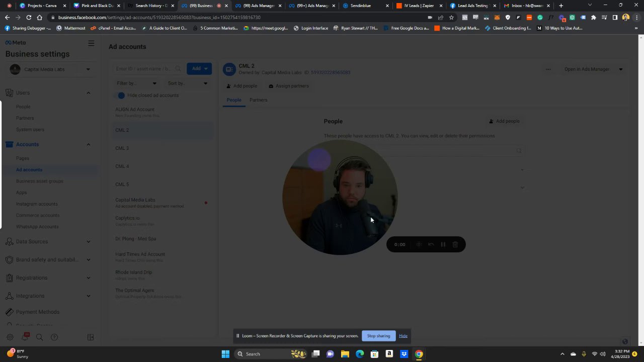Viewport: 644px width, 362px height.
Task: Click the ad account ID 519320228565083 link
Action: pos(331,73)
